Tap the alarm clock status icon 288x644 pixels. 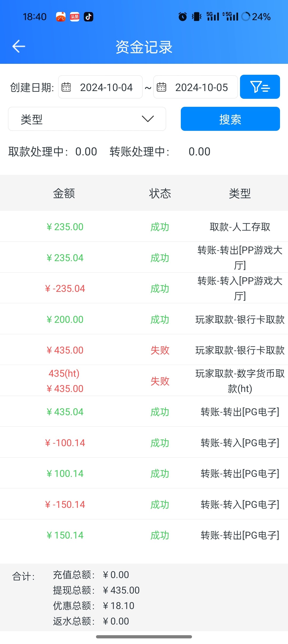pyautogui.click(x=183, y=17)
